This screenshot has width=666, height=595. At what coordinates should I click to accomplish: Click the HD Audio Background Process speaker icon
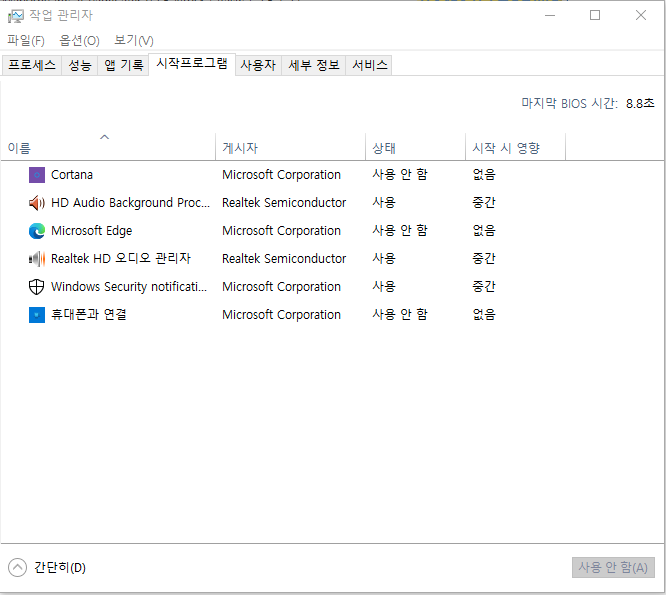[x=37, y=203]
